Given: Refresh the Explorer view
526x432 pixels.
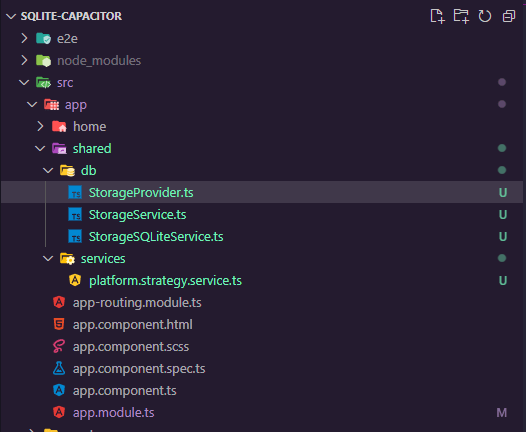Looking at the screenshot, I should (x=485, y=16).
